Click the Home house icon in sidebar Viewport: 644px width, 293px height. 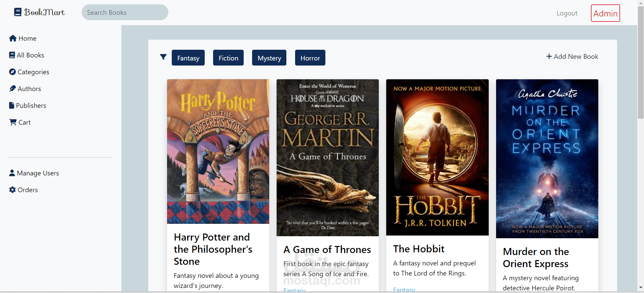[13, 38]
